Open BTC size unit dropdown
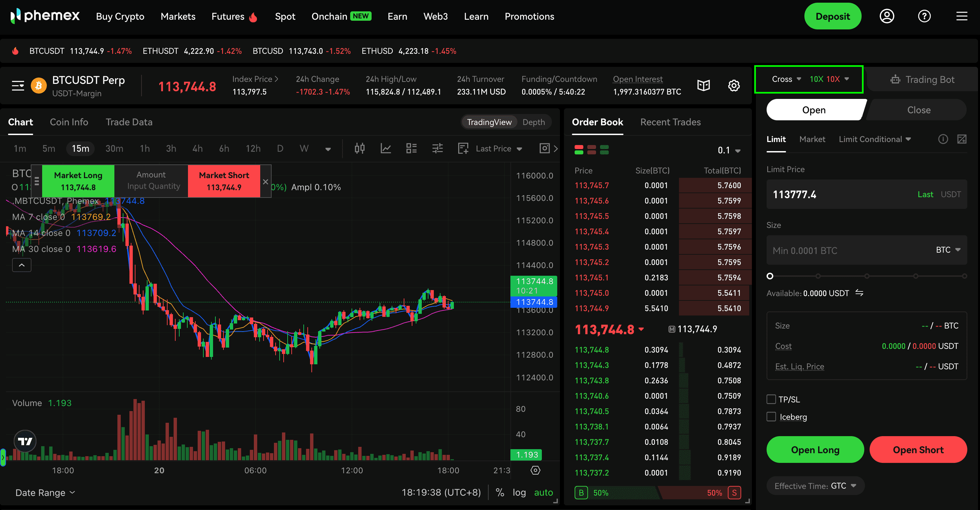 [x=948, y=250]
